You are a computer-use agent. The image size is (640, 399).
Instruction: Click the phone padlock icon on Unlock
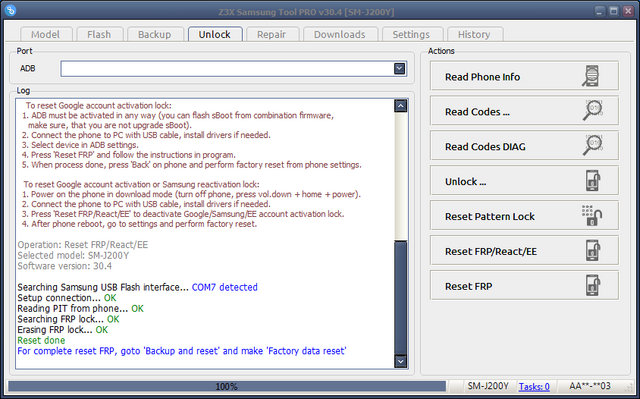pyautogui.click(x=593, y=181)
